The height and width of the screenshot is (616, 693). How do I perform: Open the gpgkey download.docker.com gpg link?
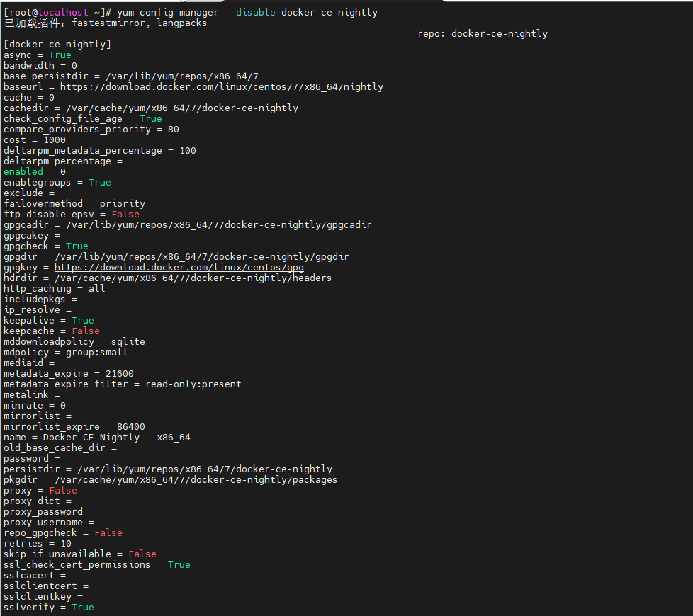[179, 268]
